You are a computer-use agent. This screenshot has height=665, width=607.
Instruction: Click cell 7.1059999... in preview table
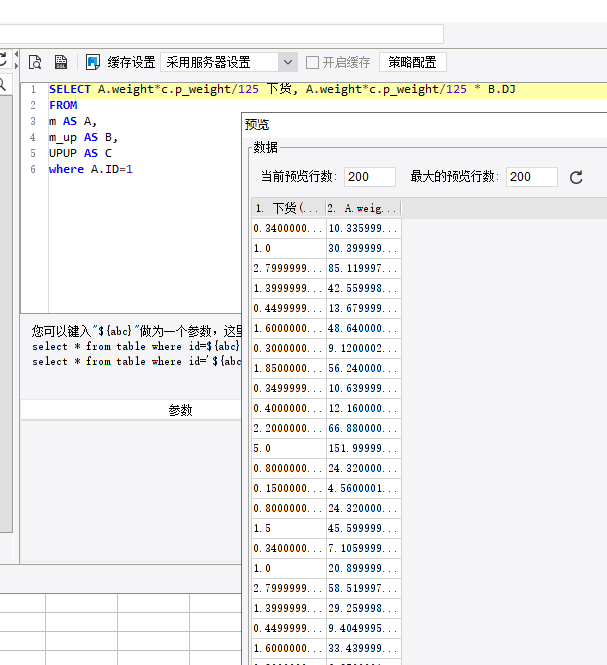pos(364,548)
